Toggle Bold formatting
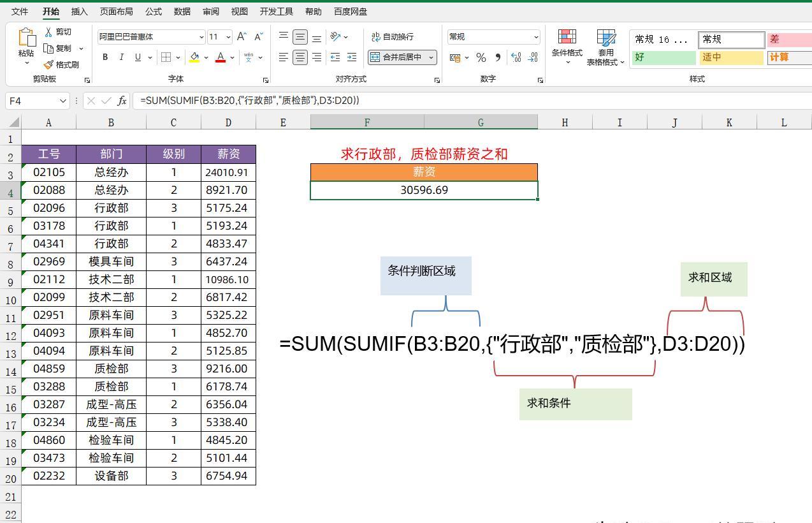The height and width of the screenshot is (523, 812). click(105, 57)
